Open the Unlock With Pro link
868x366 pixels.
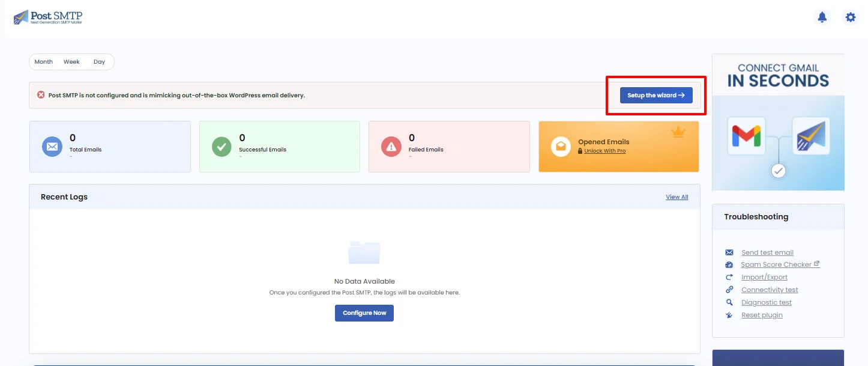click(605, 151)
